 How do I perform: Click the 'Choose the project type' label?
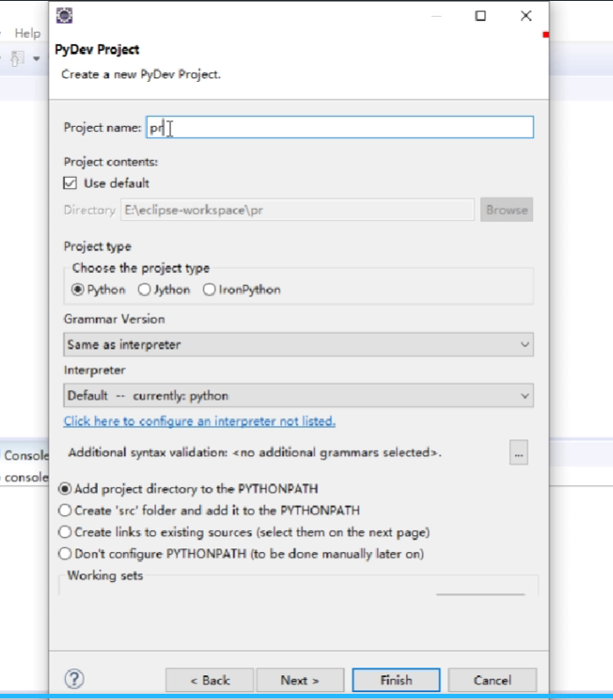(x=141, y=268)
